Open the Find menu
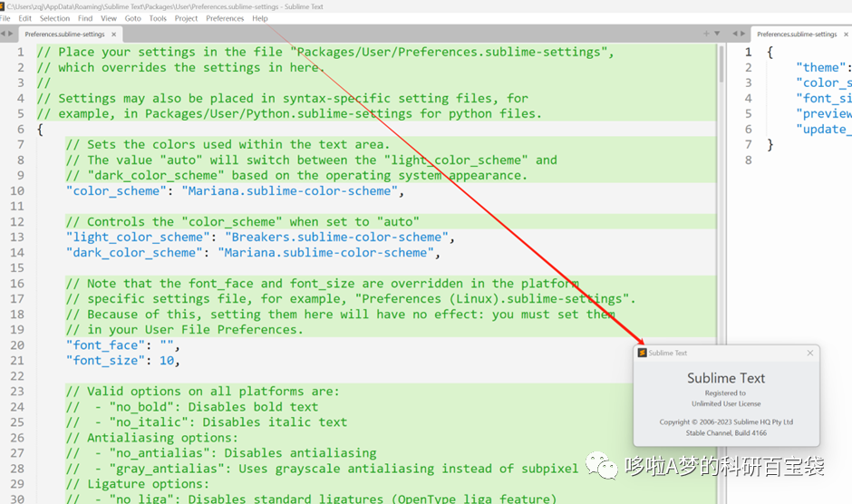Image resolution: width=852 pixels, height=504 pixels. tap(85, 18)
